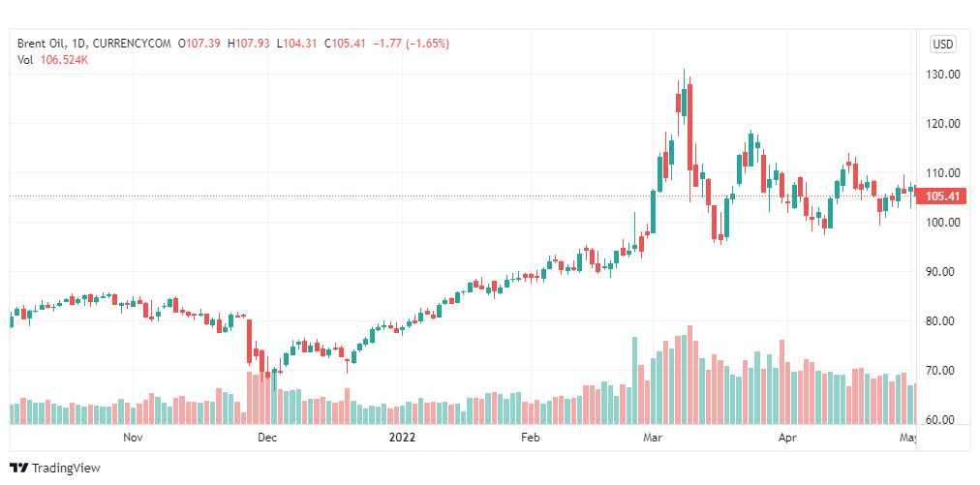Click the Apr time axis label

pos(787,437)
